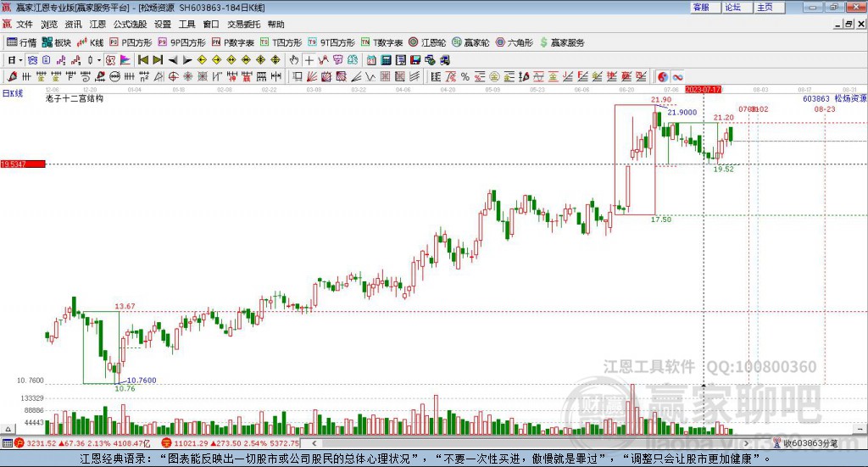The width and height of the screenshot is (868, 467).
Task: Open the 窗口 menu
Action: click(211, 25)
